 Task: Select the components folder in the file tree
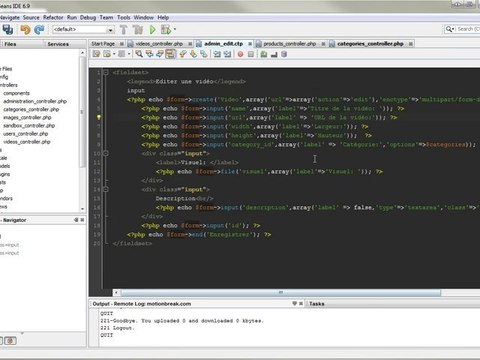tap(16, 93)
